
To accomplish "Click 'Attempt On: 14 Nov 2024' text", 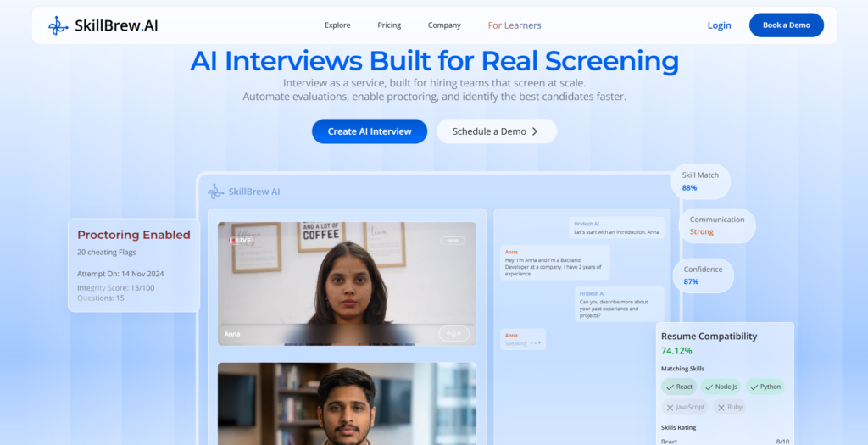I will 120,274.
